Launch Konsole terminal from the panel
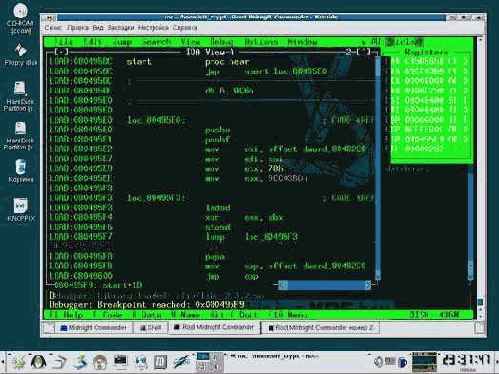Viewport: 499px width, 374px height. click(x=121, y=362)
